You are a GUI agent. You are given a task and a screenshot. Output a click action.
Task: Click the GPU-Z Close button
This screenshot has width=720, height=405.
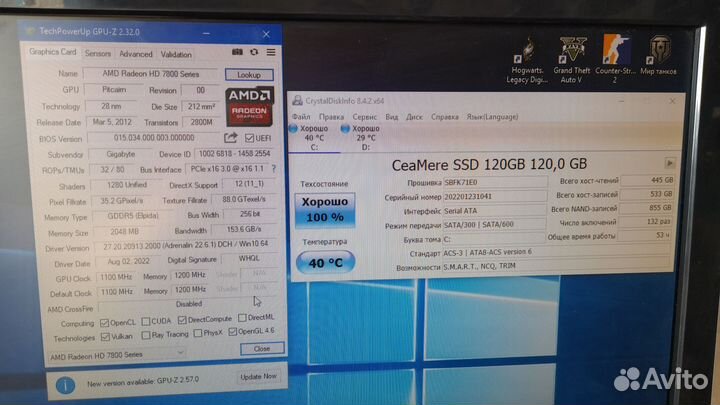pos(262,349)
